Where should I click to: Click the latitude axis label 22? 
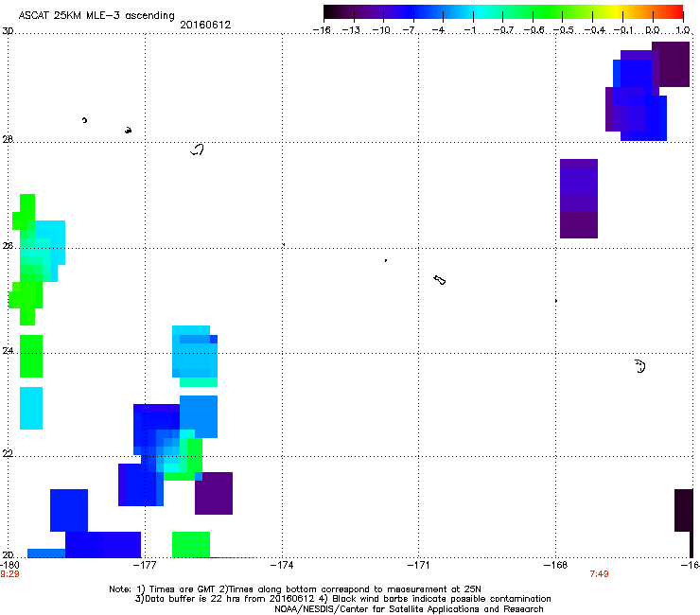8,454
